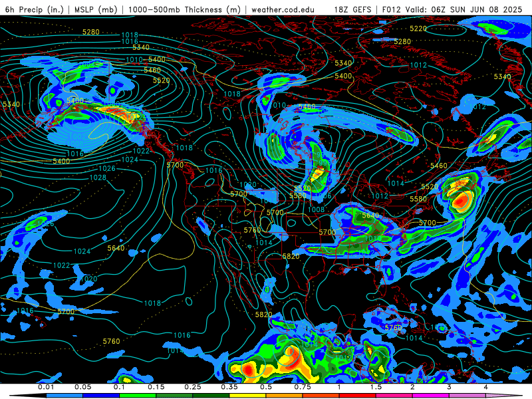Click the 3 inch legend value
Screen dimensions: 532x399
pyautogui.click(x=449, y=387)
